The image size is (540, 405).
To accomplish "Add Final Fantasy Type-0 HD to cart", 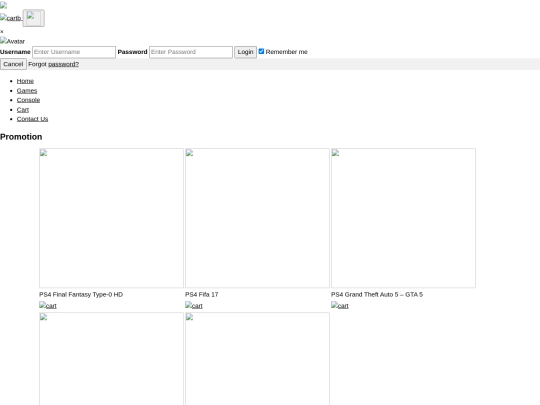I will tap(48, 305).
